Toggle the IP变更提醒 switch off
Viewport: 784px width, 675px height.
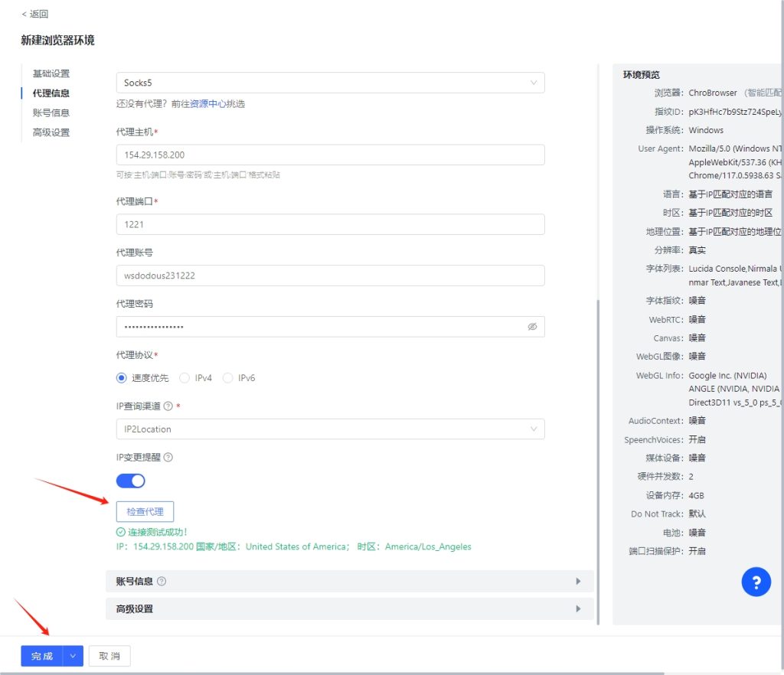click(131, 481)
